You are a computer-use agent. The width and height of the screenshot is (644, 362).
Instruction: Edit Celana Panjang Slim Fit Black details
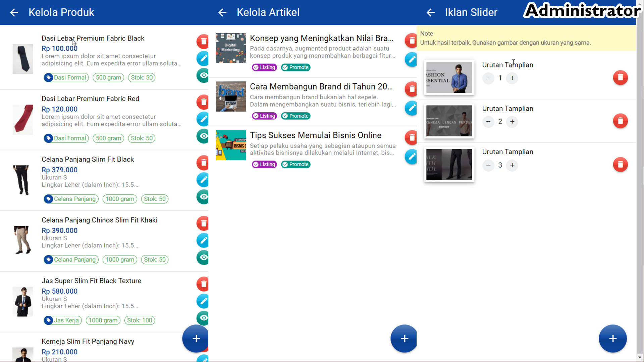[203, 180]
